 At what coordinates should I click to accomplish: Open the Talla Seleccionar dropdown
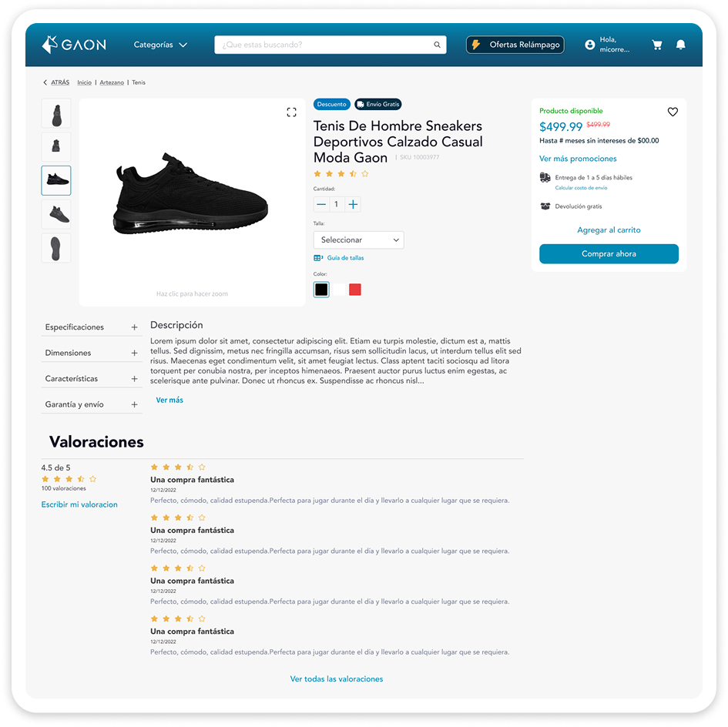(x=358, y=240)
